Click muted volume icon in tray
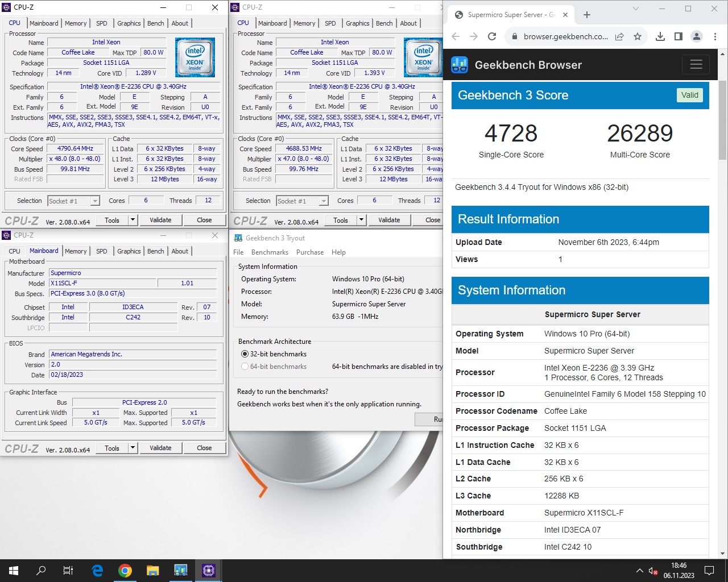The width and height of the screenshot is (728, 582). pyautogui.click(x=653, y=571)
